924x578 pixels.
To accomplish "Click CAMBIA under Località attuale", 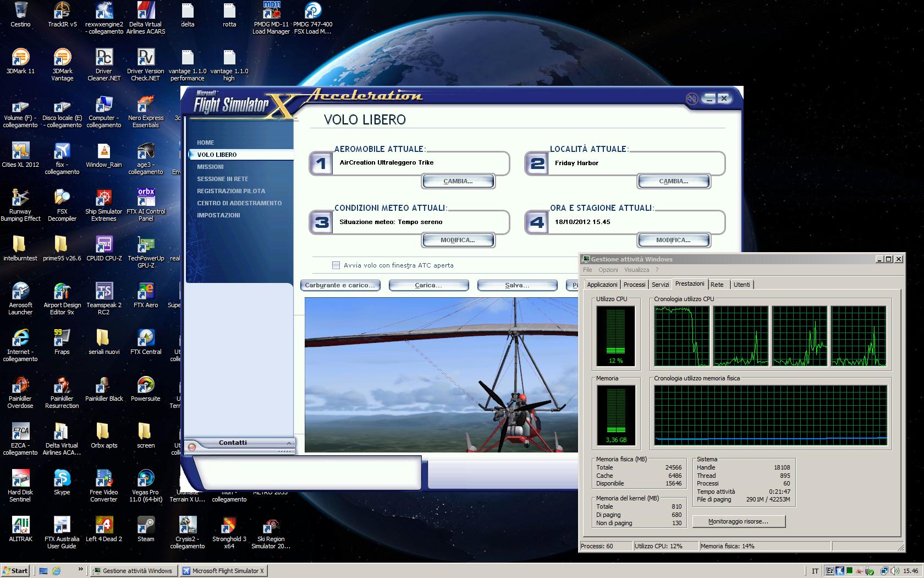I will pyautogui.click(x=674, y=181).
